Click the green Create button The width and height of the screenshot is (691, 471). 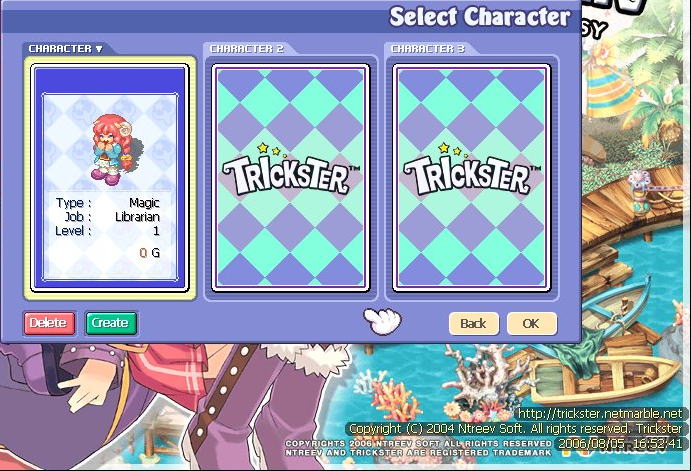click(x=111, y=323)
